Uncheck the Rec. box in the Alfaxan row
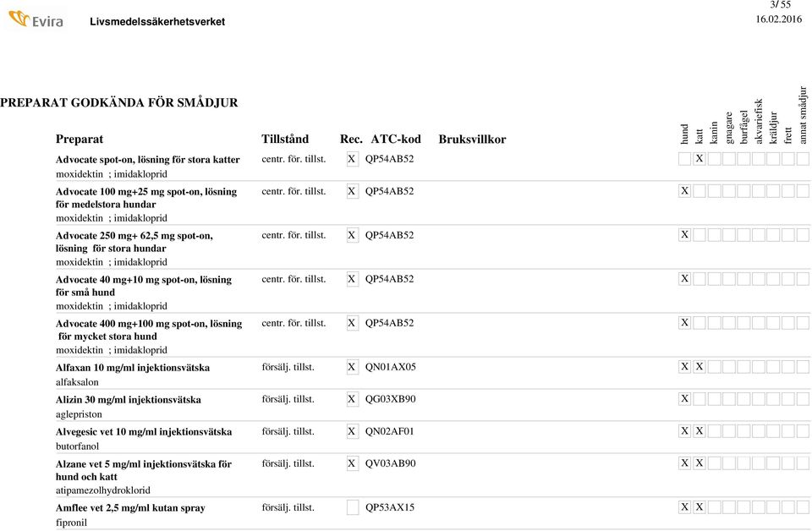Viewport: 812px width, 531px height. [x=353, y=367]
